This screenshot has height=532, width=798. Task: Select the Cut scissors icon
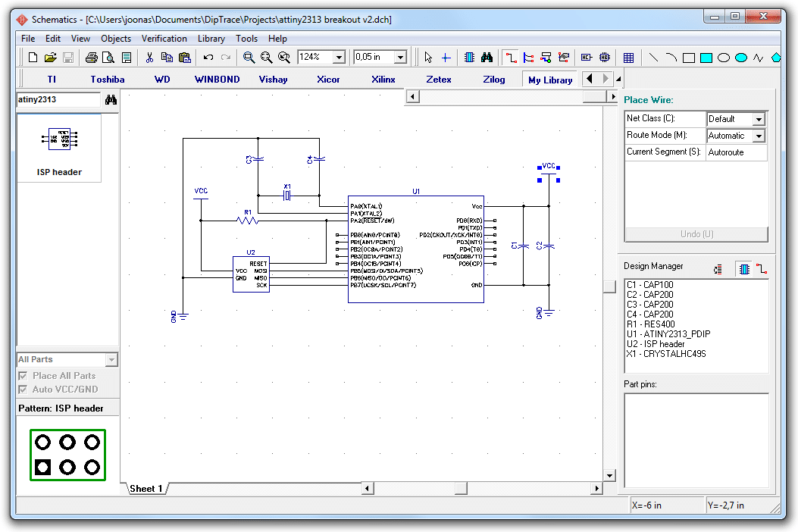(x=149, y=58)
